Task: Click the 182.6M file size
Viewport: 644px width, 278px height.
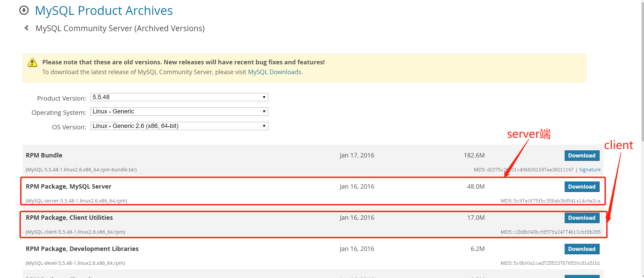Action: click(x=474, y=155)
